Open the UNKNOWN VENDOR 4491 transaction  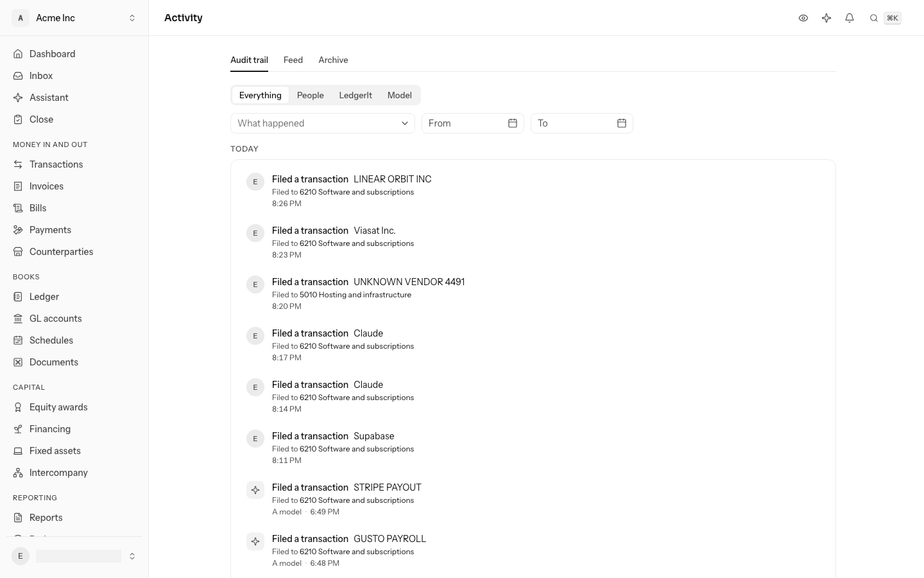point(409,282)
